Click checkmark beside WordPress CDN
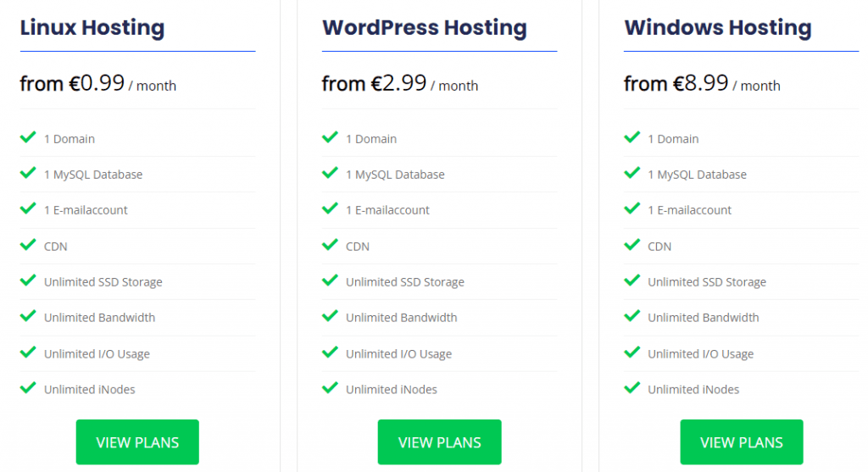 [x=330, y=245]
